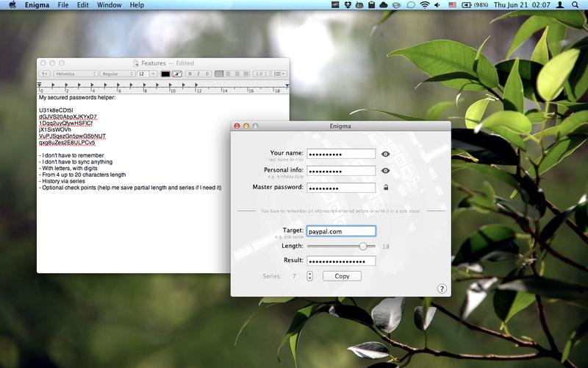The width and height of the screenshot is (588, 368).
Task: Click the Wi-Fi status icon
Action: (425, 5)
